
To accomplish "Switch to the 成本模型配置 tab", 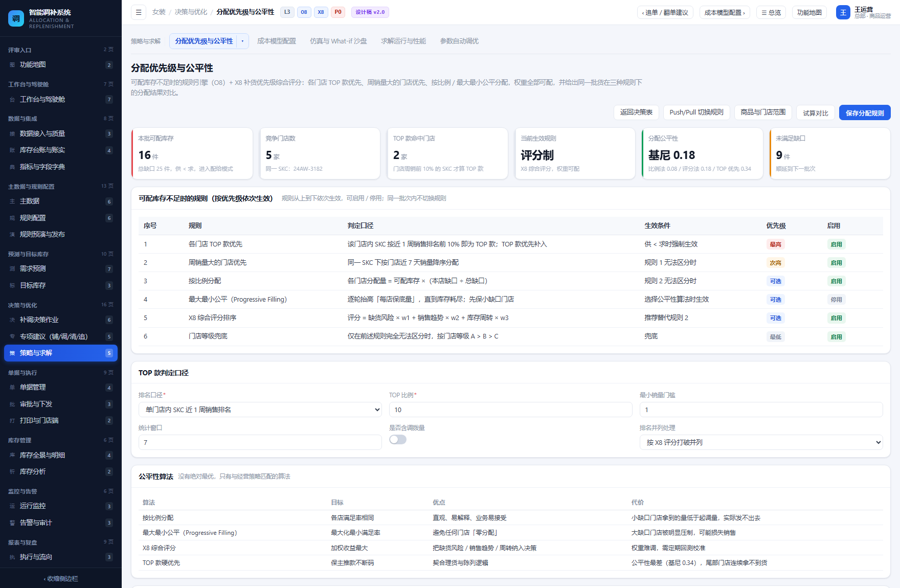I will (277, 41).
